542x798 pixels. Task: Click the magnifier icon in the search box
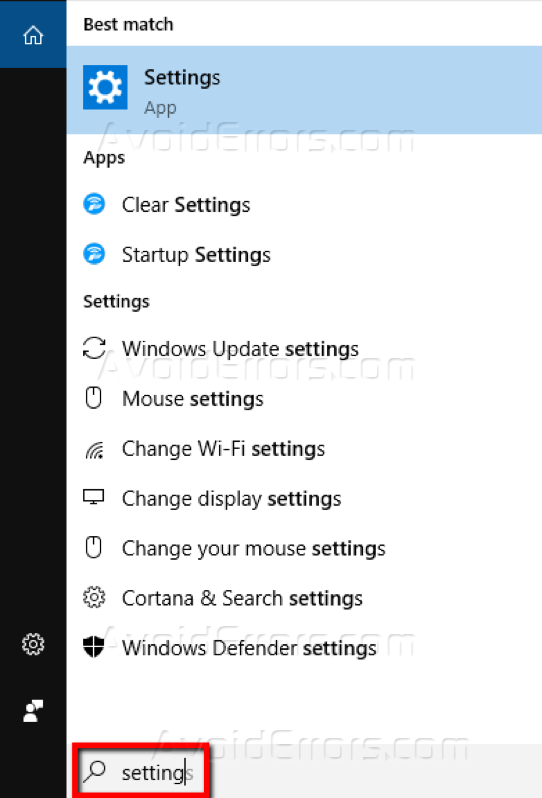pos(95,772)
